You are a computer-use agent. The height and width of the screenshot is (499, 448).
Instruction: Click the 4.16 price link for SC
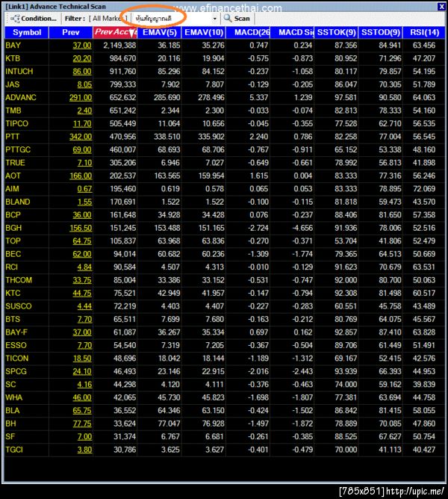[84, 385]
